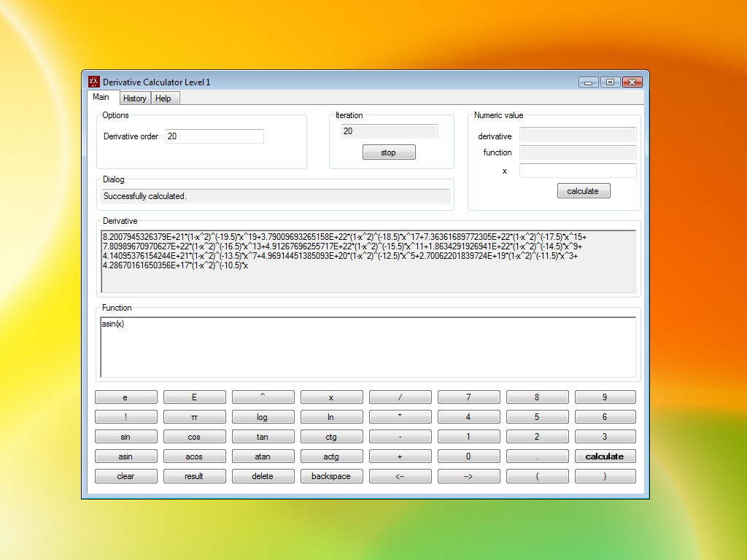The width and height of the screenshot is (747, 560).
Task: Click the Numeric value function field
Action: (x=578, y=152)
